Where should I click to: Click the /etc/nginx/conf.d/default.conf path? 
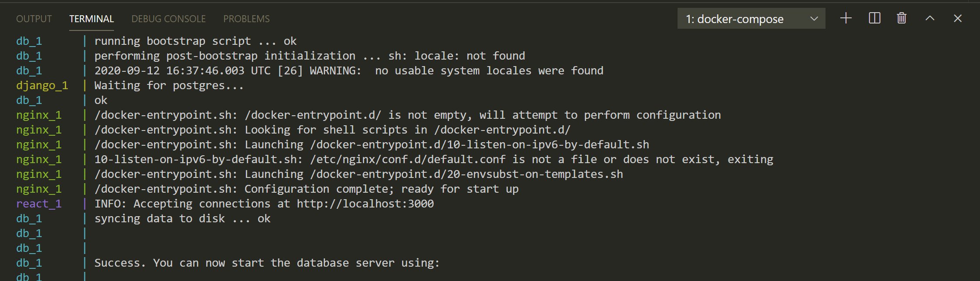[x=408, y=160]
